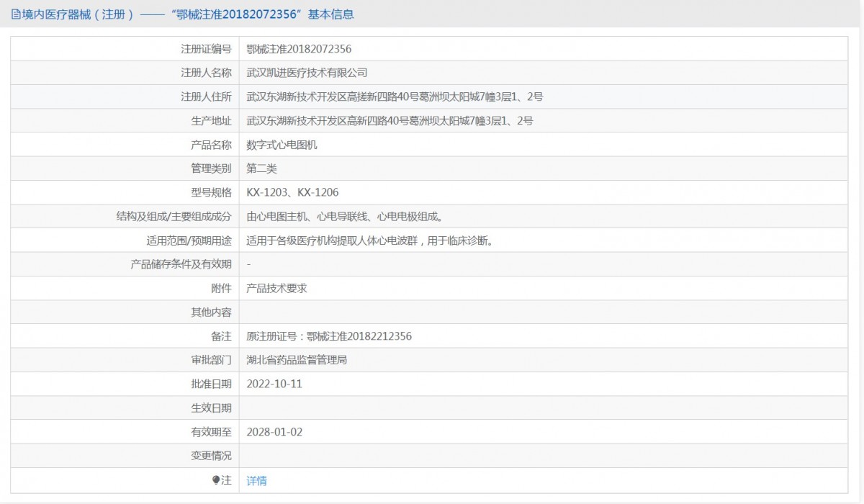Select the page title 境内医疗器械（注册）
864x504 pixels.
click(77, 14)
